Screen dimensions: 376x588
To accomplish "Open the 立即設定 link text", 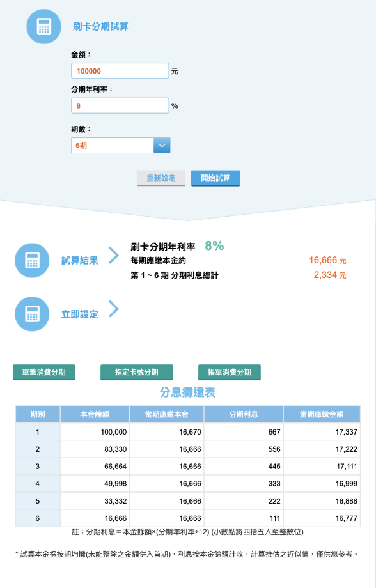I will click(80, 314).
